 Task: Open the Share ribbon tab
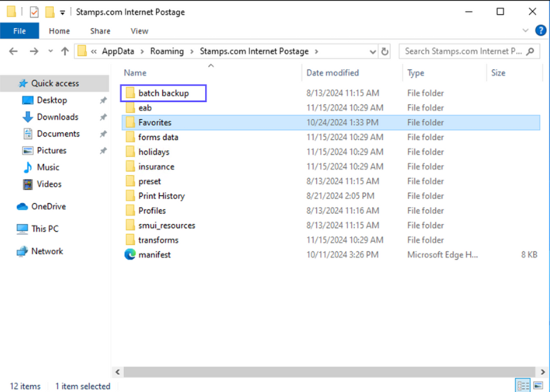(x=100, y=31)
